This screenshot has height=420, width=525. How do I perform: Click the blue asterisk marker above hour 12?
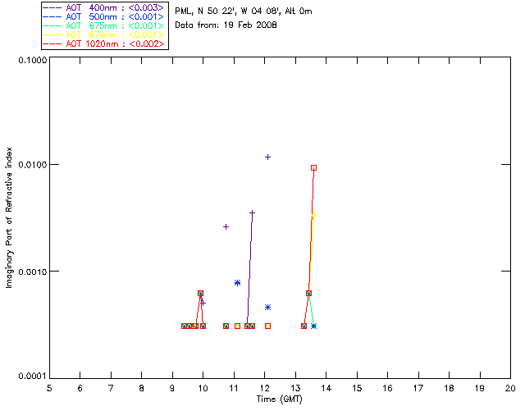click(x=268, y=307)
